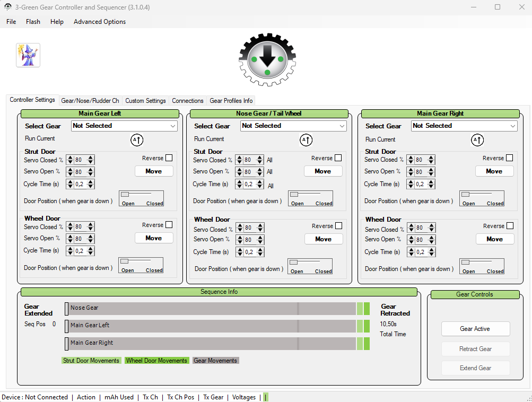Click Main Gear Right run current A icon
Screen dimensions: 532x402
[x=477, y=140]
